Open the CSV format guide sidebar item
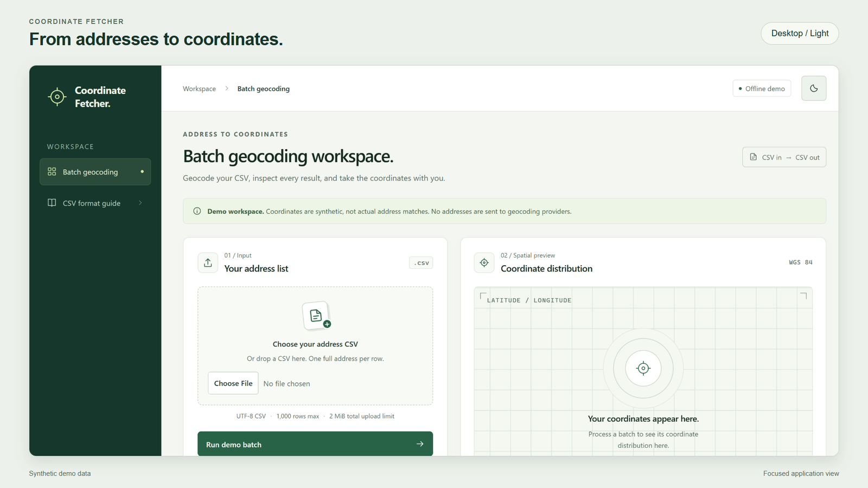The image size is (868, 488). tap(95, 203)
